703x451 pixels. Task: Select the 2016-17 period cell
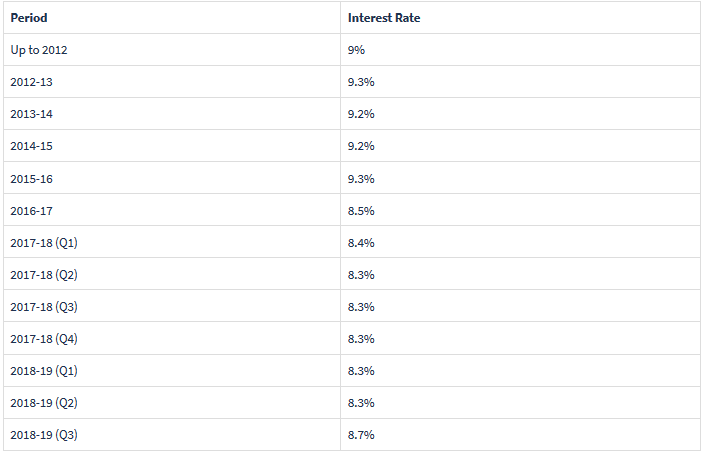point(31,210)
